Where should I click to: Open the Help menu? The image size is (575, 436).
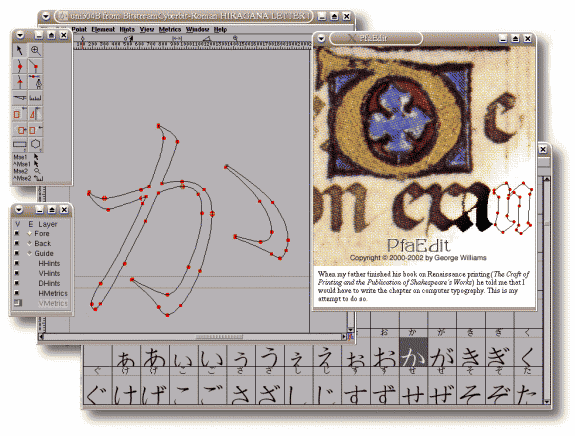point(220,29)
